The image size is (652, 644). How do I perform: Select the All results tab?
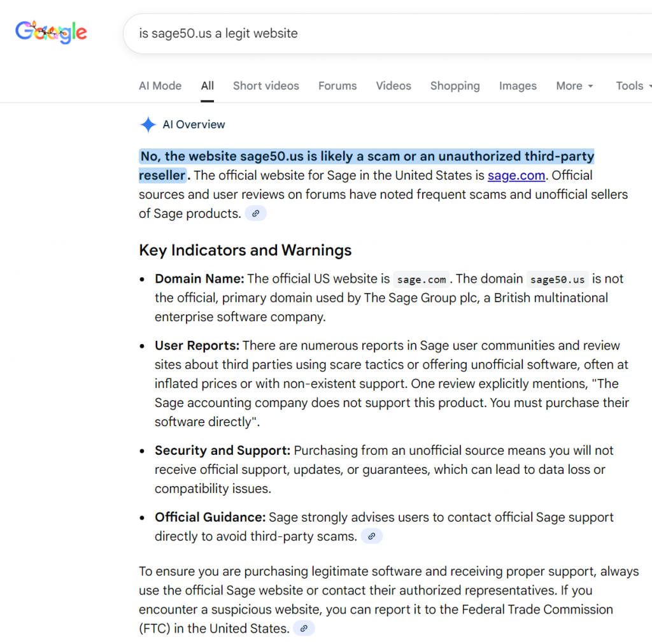coord(207,86)
